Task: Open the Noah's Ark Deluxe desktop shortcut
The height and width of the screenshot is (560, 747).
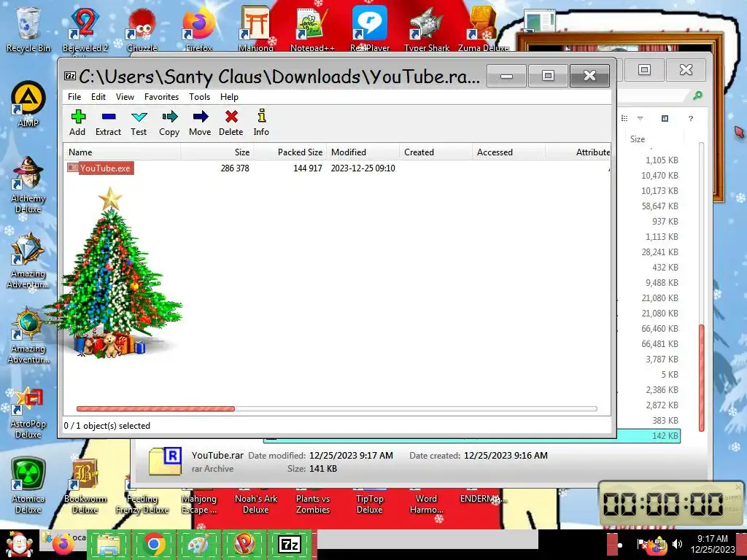Action: point(256,500)
